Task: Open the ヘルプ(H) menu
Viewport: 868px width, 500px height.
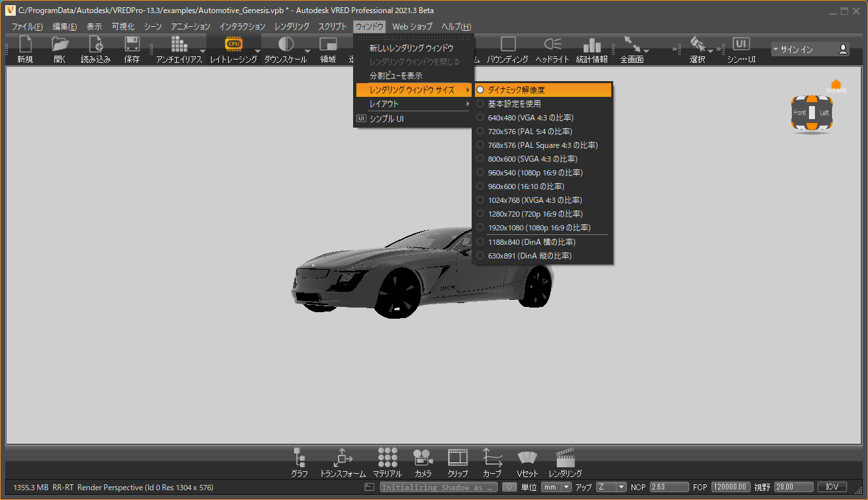Action: [x=456, y=26]
